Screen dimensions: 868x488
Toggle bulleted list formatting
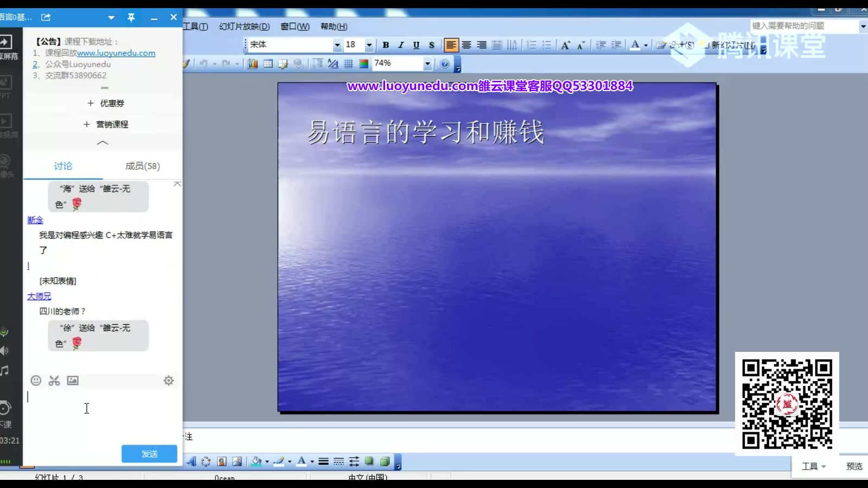click(x=547, y=45)
